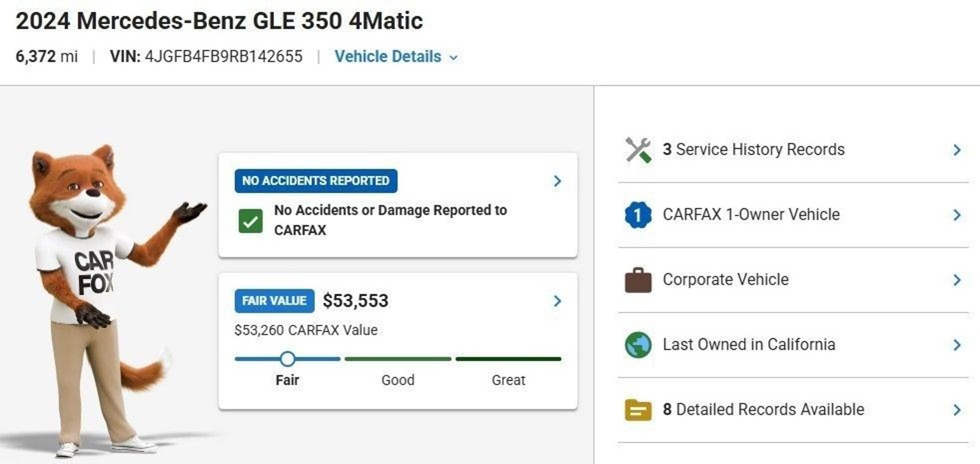Click the yellow Detailed Records folder icon

click(x=638, y=410)
